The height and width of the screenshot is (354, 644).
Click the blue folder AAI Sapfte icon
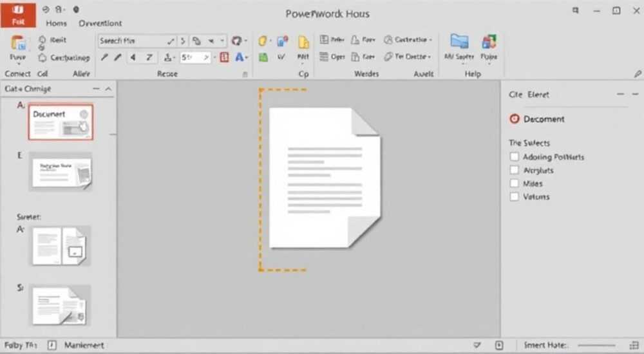459,42
